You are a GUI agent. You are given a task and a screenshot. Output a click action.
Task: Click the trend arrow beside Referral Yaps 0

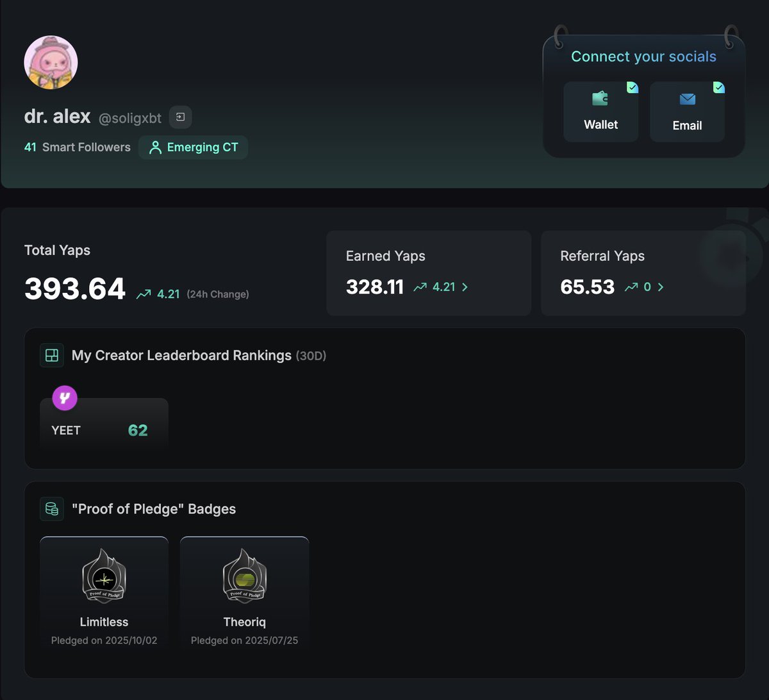pos(631,287)
